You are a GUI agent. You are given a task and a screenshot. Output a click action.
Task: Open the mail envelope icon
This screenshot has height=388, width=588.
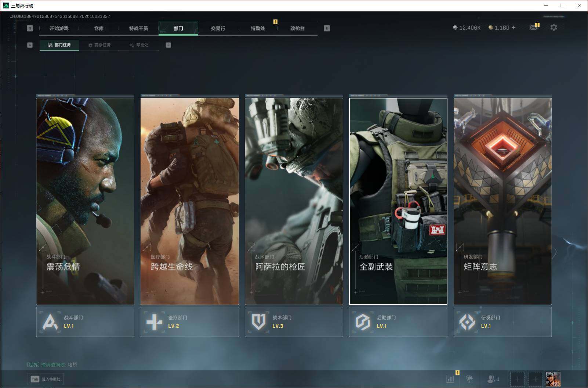534,28
